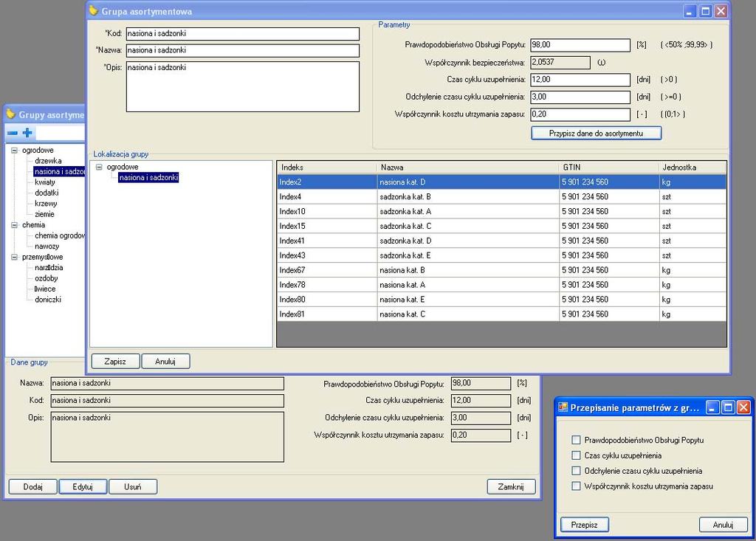Select ziemie in the left tree

[44, 214]
